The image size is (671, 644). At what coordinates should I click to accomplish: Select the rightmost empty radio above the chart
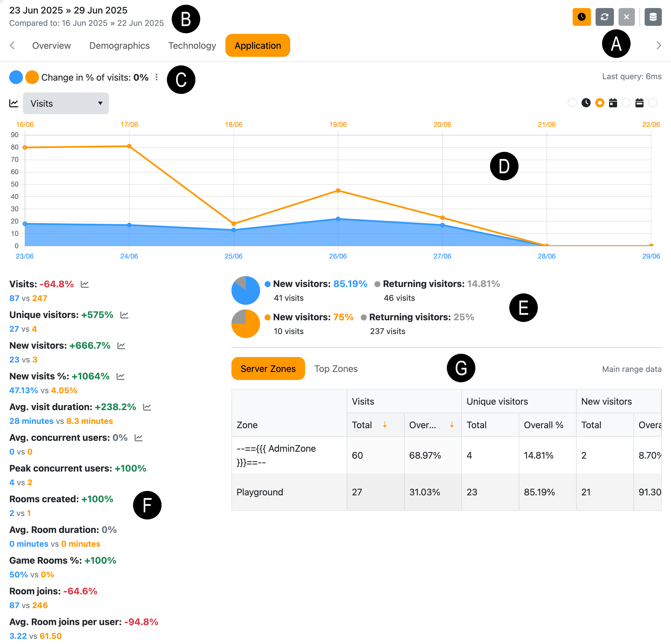point(653,103)
